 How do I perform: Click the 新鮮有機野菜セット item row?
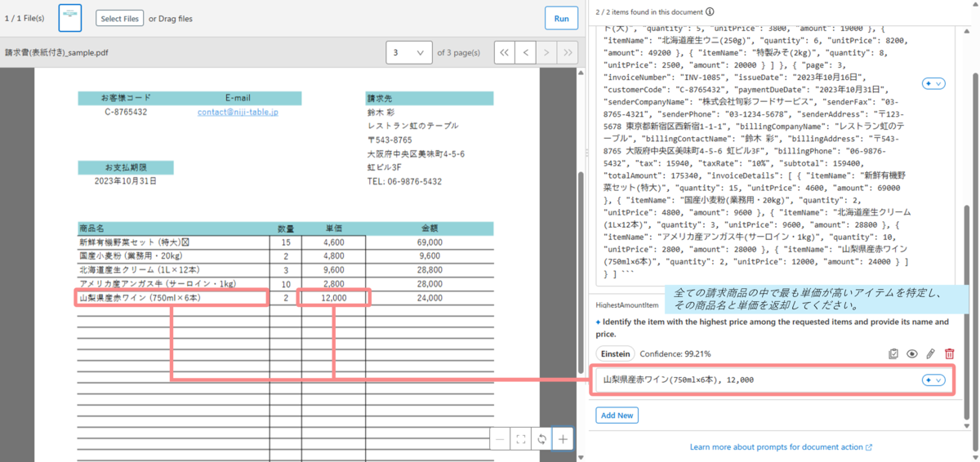[x=286, y=242]
